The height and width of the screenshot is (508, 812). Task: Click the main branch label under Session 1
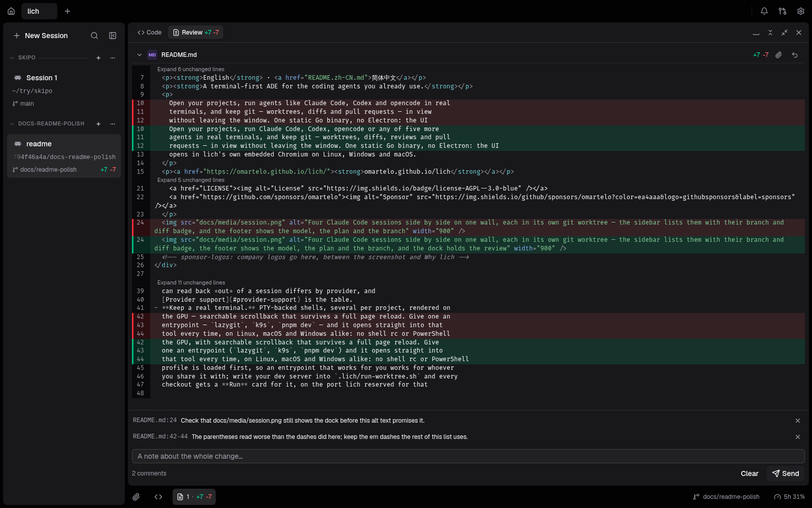coord(23,104)
